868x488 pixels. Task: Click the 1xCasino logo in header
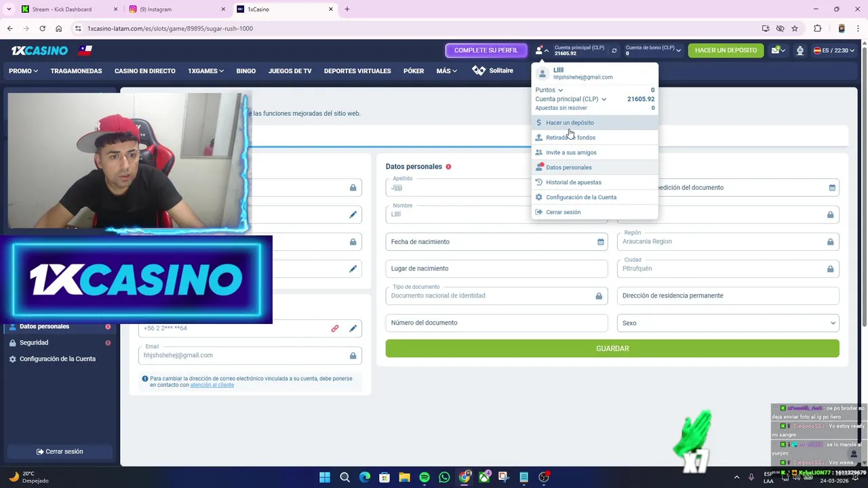point(39,50)
